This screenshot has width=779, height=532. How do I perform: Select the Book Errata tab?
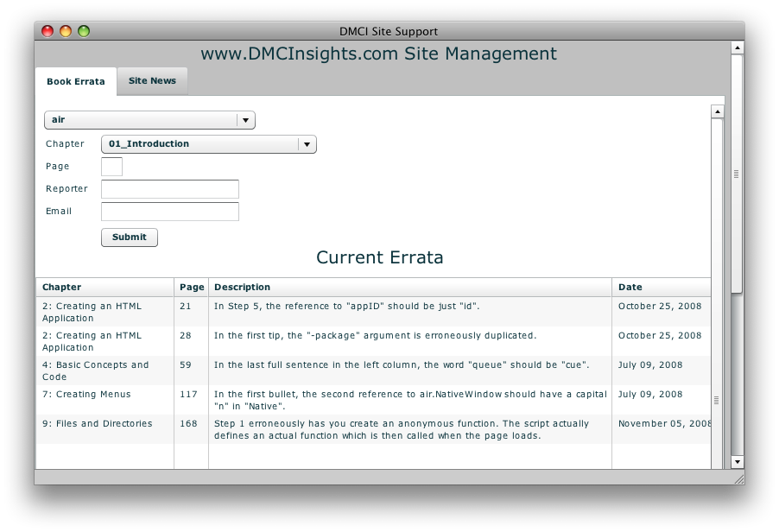(x=76, y=82)
